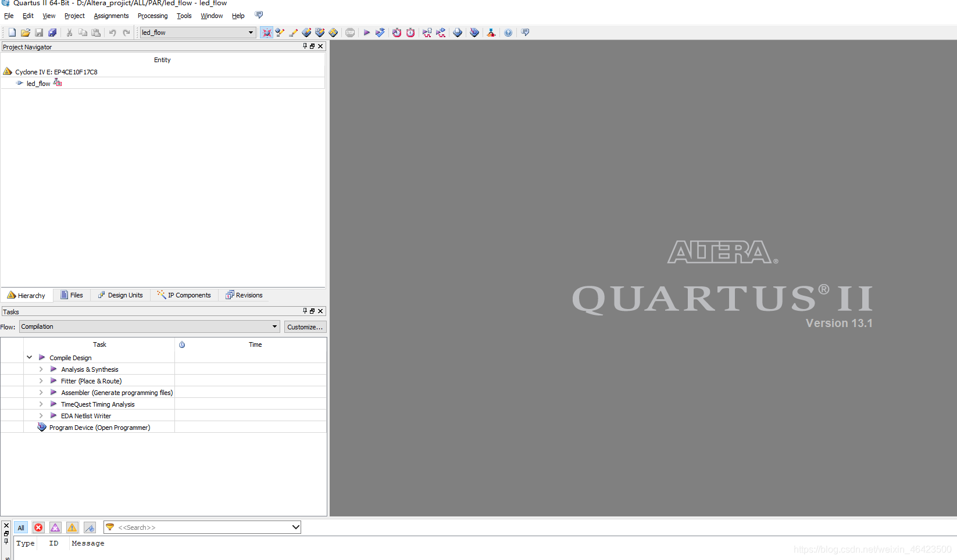Toggle the red Error messages filter
This screenshot has height=560, width=957.
(x=38, y=527)
